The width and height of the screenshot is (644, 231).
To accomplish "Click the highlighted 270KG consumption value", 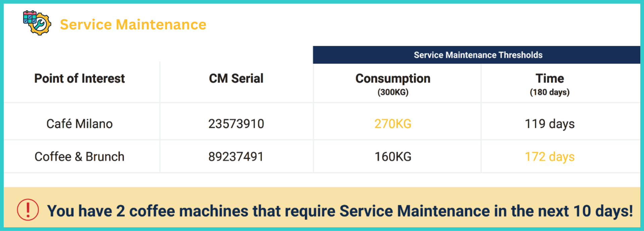I will tap(393, 124).
